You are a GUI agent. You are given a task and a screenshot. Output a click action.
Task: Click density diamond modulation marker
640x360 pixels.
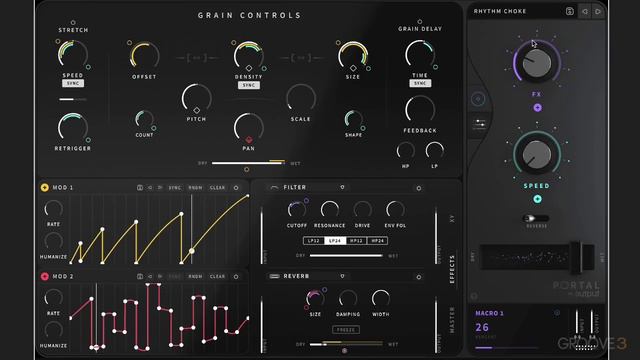(x=249, y=68)
